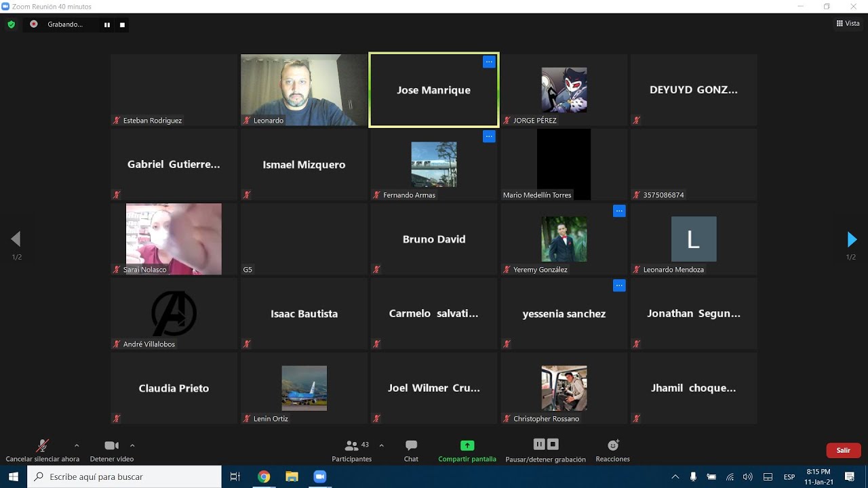
Task: Open more options on Fernando Armas tile
Action: click(x=489, y=136)
